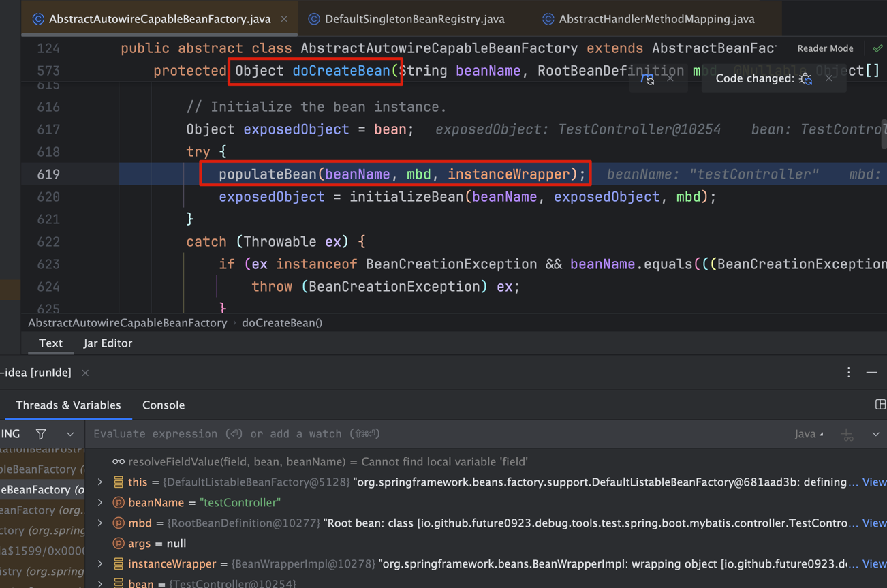The width and height of the screenshot is (887, 588).
Task: Click line number 617 in the gutter
Action: click(x=48, y=129)
